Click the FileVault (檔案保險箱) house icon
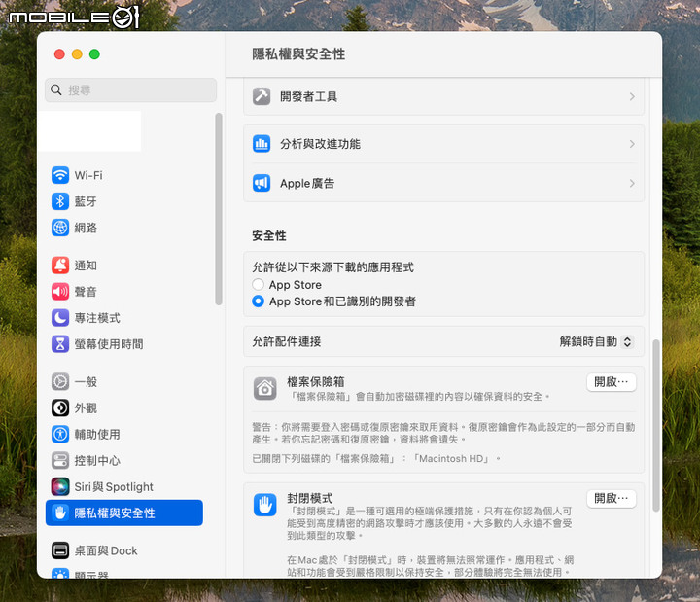This screenshot has height=602, width=700. [x=264, y=388]
